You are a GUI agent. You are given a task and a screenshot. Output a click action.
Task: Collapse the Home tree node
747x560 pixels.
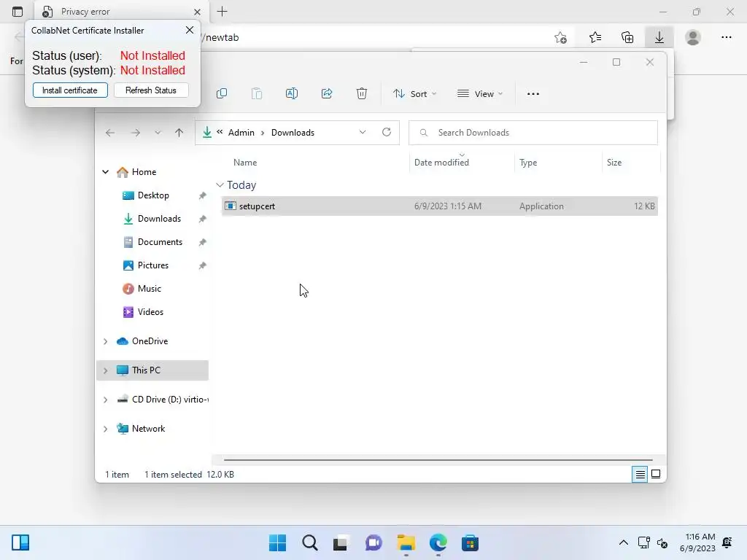(x=105, y=172)
